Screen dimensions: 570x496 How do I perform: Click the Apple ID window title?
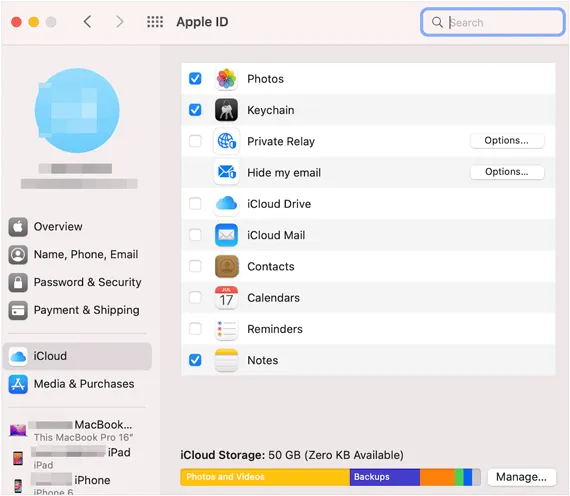click(x=202, y=22)
